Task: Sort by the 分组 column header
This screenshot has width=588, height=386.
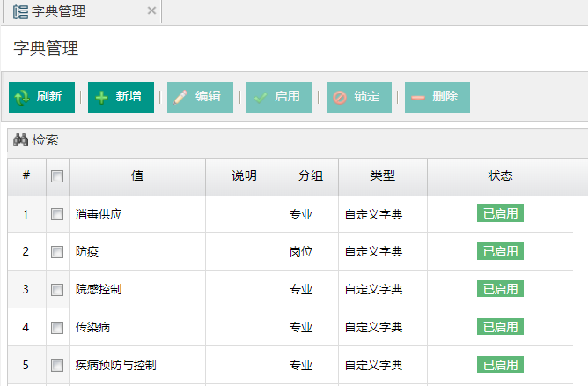Action: [310, 176]
